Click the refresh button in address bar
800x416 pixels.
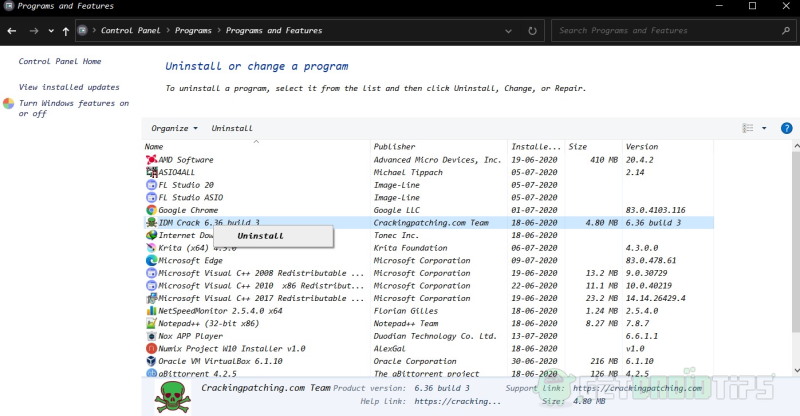click(532, 31)
